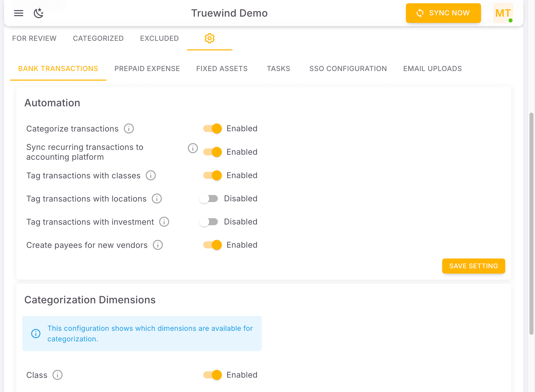The width and height of the screenshot is (535, 392).
Task: Open the settings gear tab
Action: point(210,38)
